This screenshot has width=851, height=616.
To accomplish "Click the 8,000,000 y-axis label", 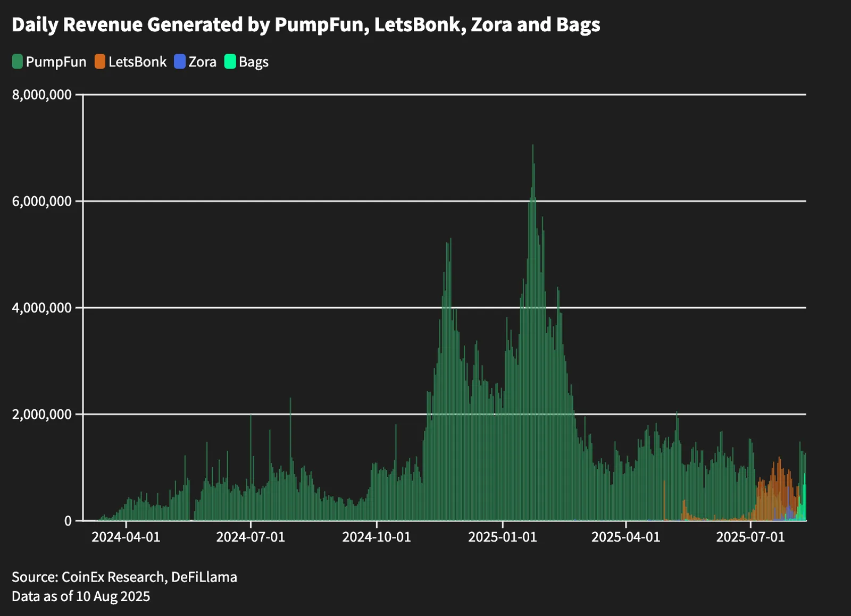I will 41,95.
